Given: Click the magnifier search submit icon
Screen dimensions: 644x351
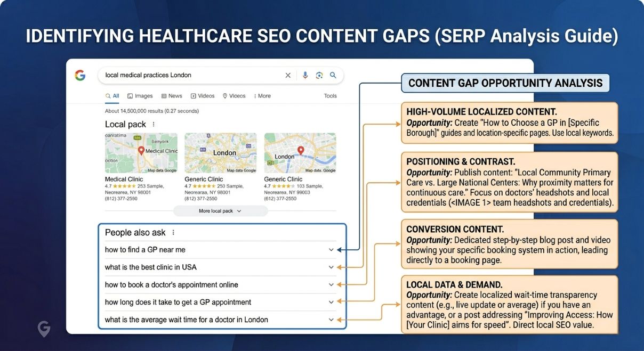Looking at the screenshot, I should coord(333,75).
